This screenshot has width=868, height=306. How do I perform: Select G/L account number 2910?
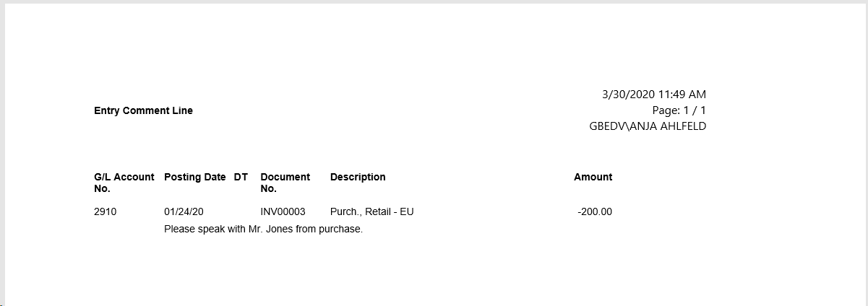(x=105, y=212)
